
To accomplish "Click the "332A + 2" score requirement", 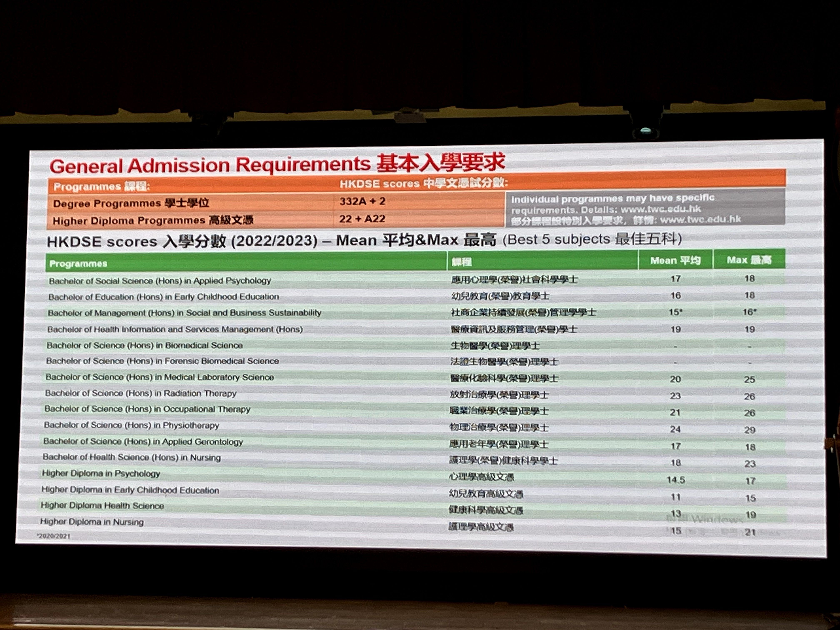I will point(362,201).
